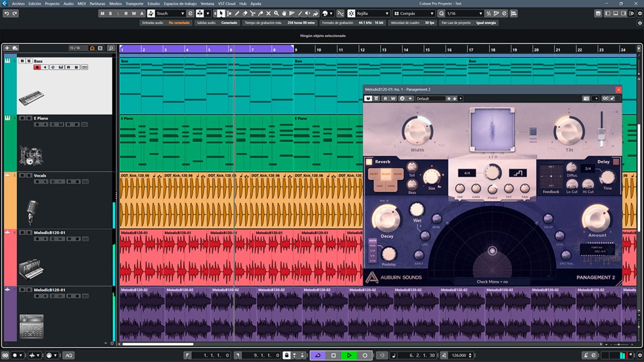Show the left zone panel icon
Viewport: 644px width, 362px height.
click(608, 13)
